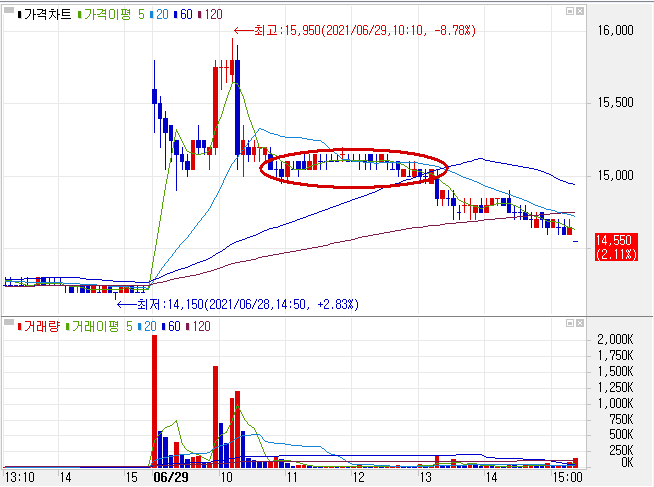The width and height of the screenshot is (654, 487).
Task: Click the 11 o'clock time axis label
Action: [292, 477]
